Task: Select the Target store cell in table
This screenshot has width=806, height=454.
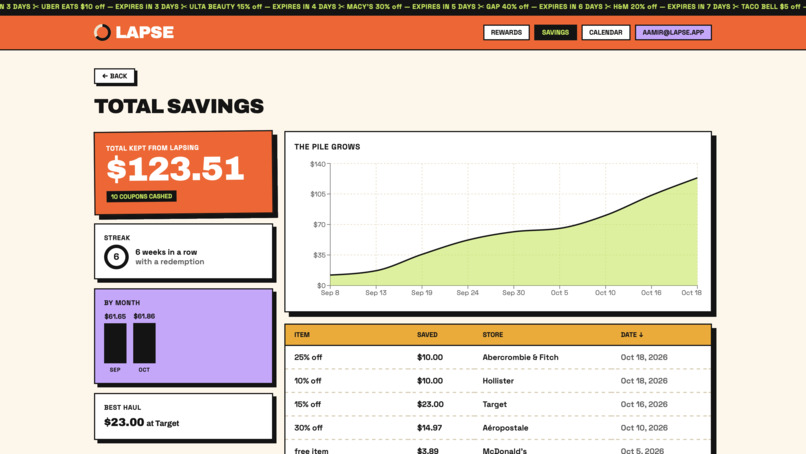Action: [x=494, y=405]
